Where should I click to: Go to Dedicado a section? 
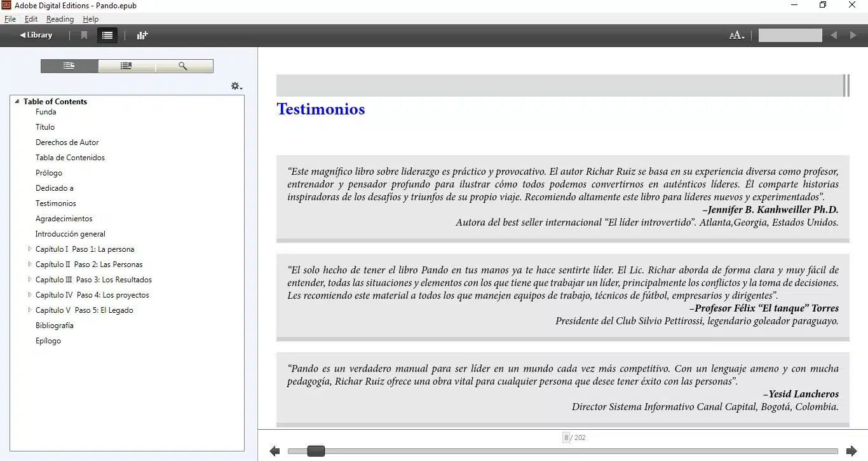(x=55, y=188)
